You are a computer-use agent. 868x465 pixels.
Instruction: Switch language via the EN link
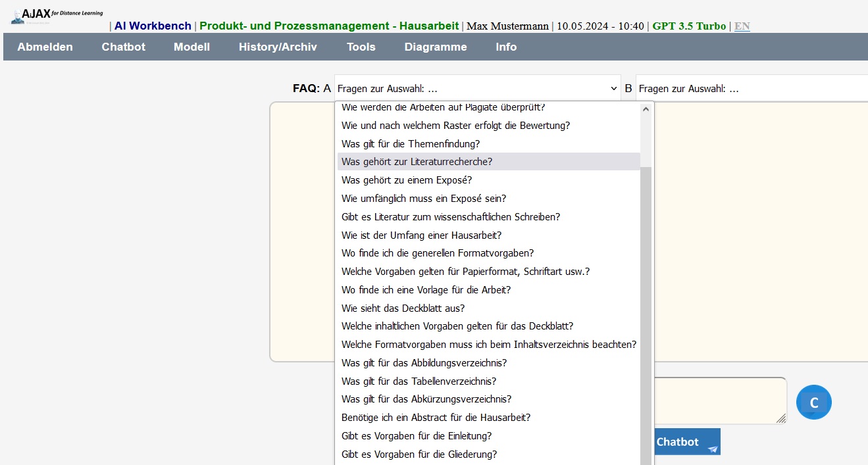pos(742,26)
